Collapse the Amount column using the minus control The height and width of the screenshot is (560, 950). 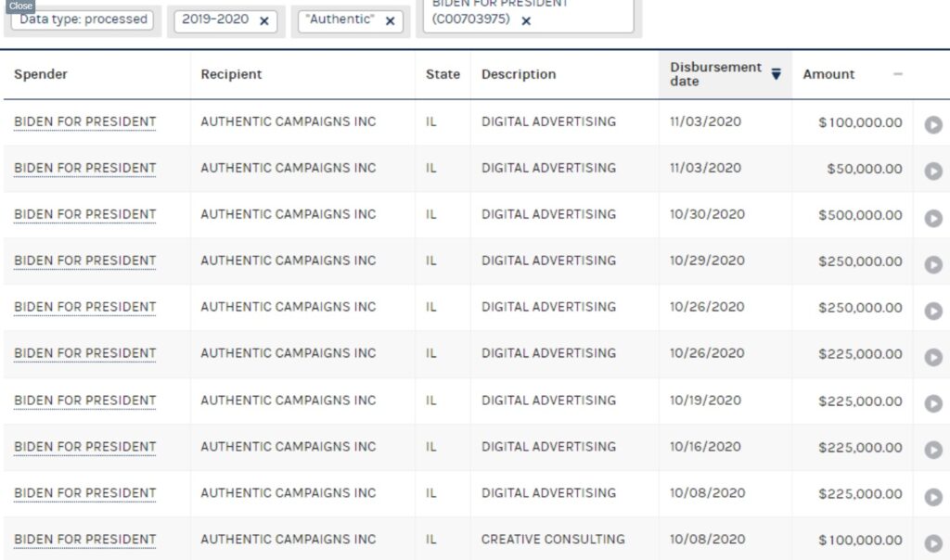[897, 74]
